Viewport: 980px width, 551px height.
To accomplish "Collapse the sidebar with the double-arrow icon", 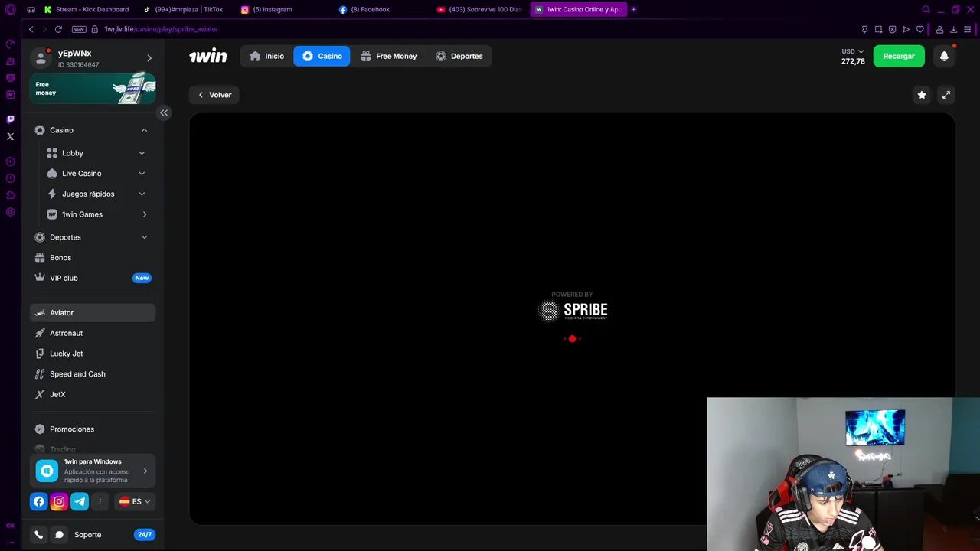I will click(x=164, y=112).
